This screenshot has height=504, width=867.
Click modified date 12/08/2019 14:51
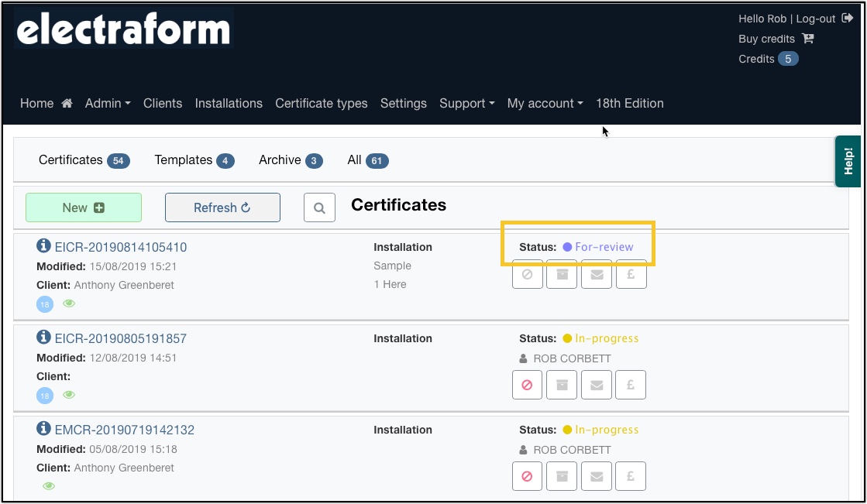(132, 358)
